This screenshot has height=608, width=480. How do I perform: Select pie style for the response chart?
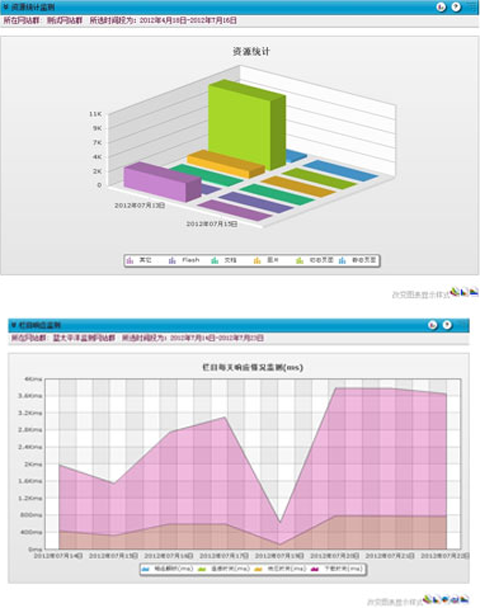click(x=446, y=599)
